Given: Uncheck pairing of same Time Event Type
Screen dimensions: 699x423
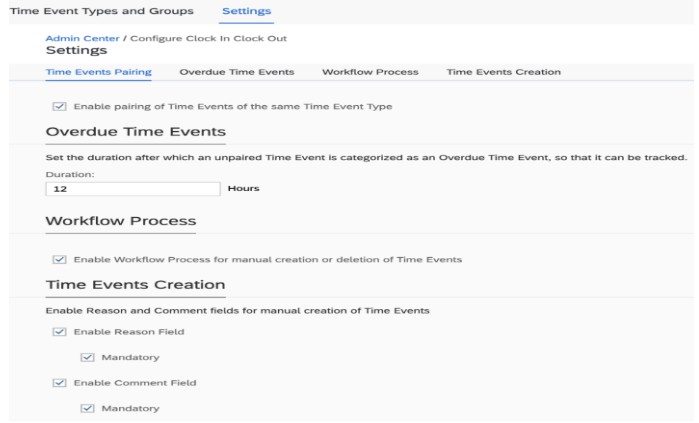Looking at the screenshot, I should click(59, 107).
